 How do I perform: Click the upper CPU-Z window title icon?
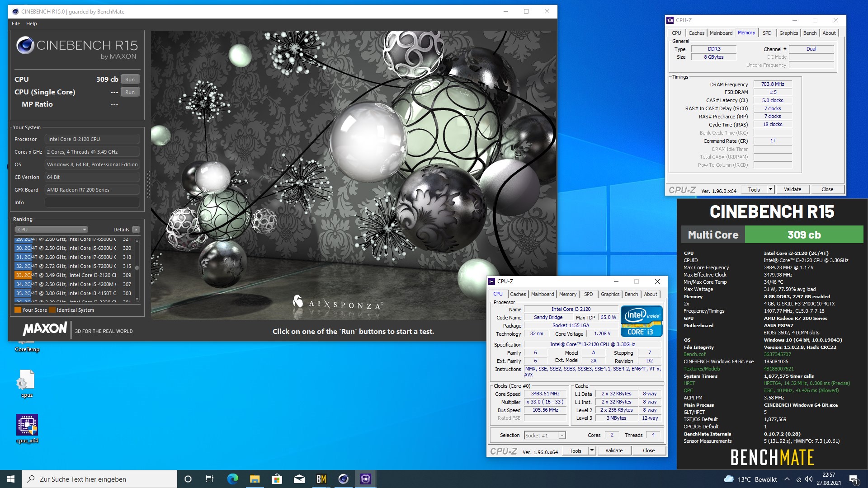pos(670,20)
